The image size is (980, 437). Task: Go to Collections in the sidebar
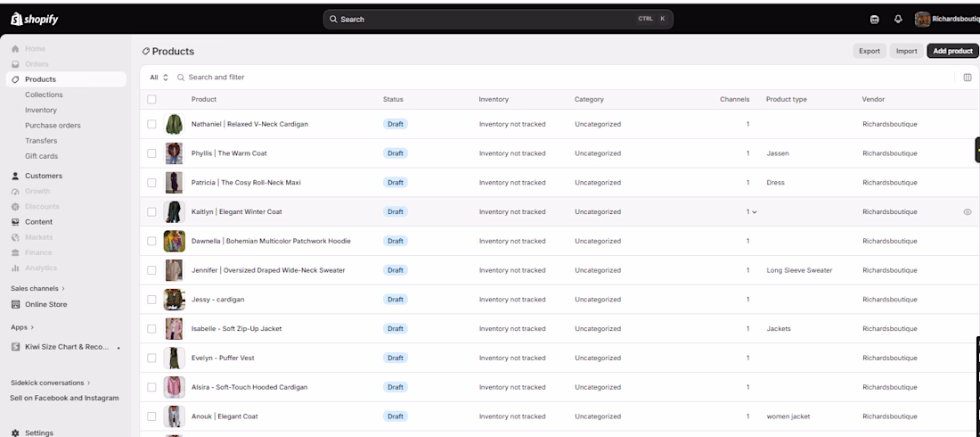click(x=44, y=95)
